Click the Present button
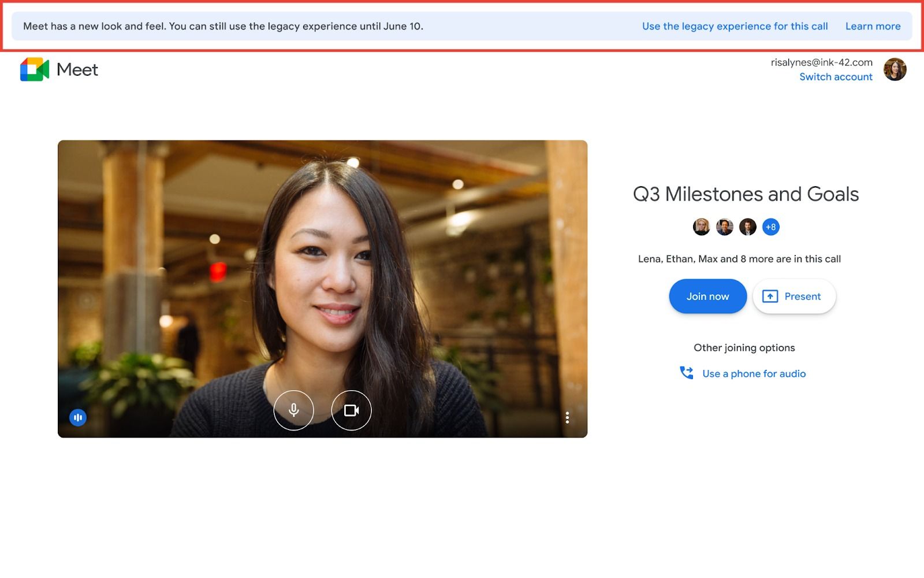 click(x=794, y=296)
